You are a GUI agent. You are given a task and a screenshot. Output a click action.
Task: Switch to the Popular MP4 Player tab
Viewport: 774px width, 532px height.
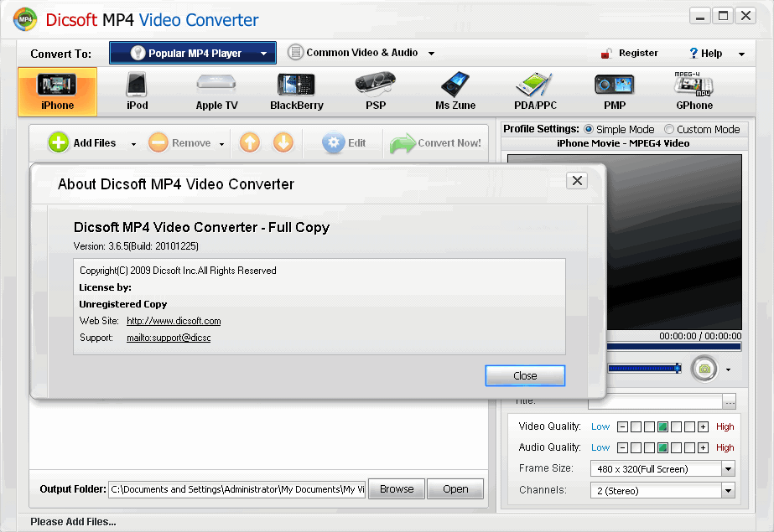coord(192,52)
